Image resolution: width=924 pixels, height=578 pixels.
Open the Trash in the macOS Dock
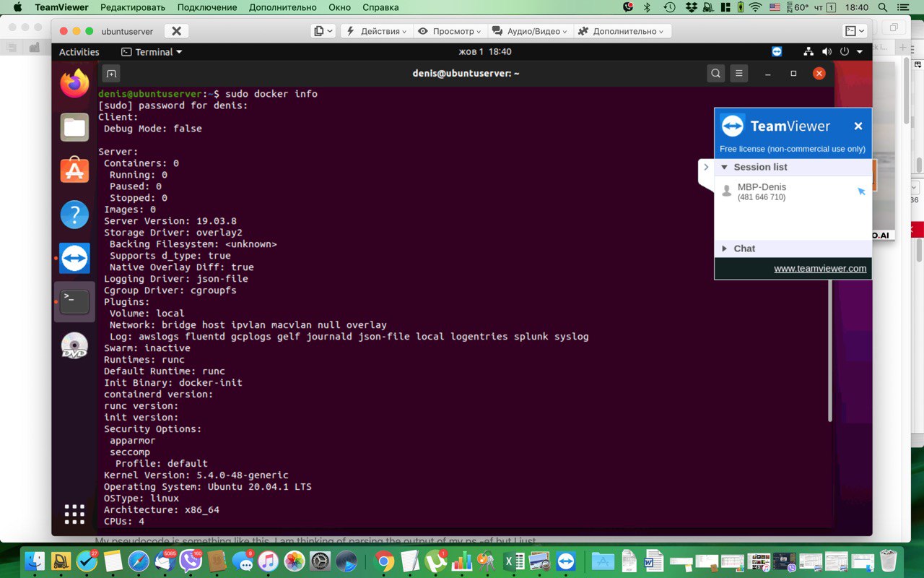click(888, 561)
